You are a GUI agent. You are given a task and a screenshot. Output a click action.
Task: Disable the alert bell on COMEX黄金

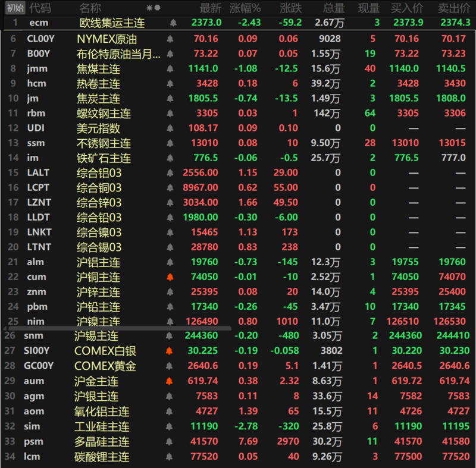(x=170, y=366)
